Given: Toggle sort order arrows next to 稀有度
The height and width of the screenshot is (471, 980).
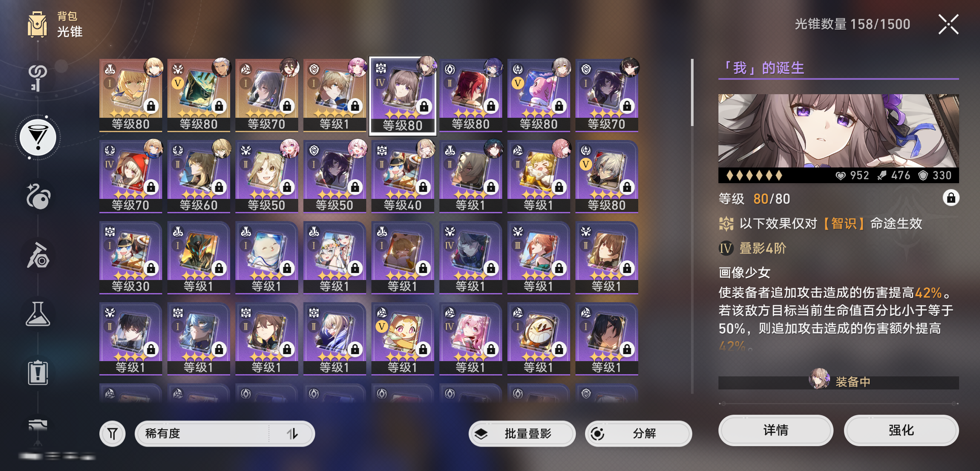Looking at the screenshot, I should coord(292,434).
